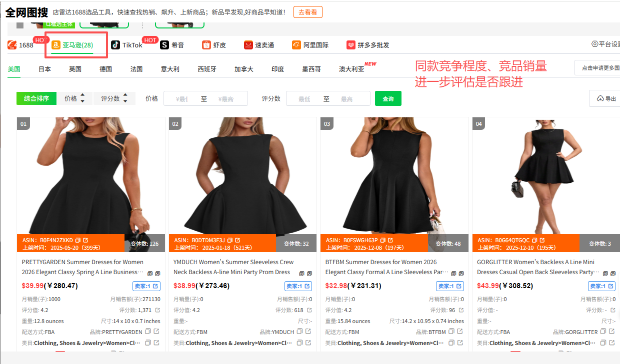Switch to 阿里国际 platform tab

click(x=310, y=45)
